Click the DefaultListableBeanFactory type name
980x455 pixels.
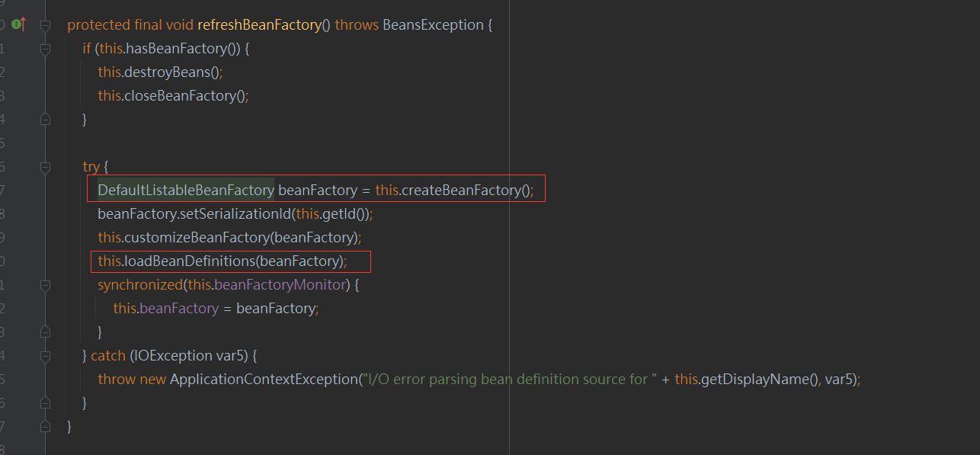pyautogui.click(x=186, y=191)
